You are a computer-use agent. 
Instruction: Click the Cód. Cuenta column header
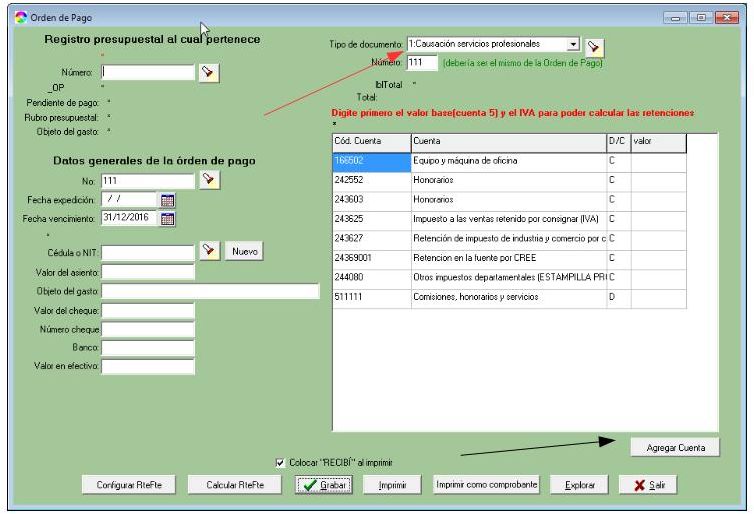pos(372,143)
